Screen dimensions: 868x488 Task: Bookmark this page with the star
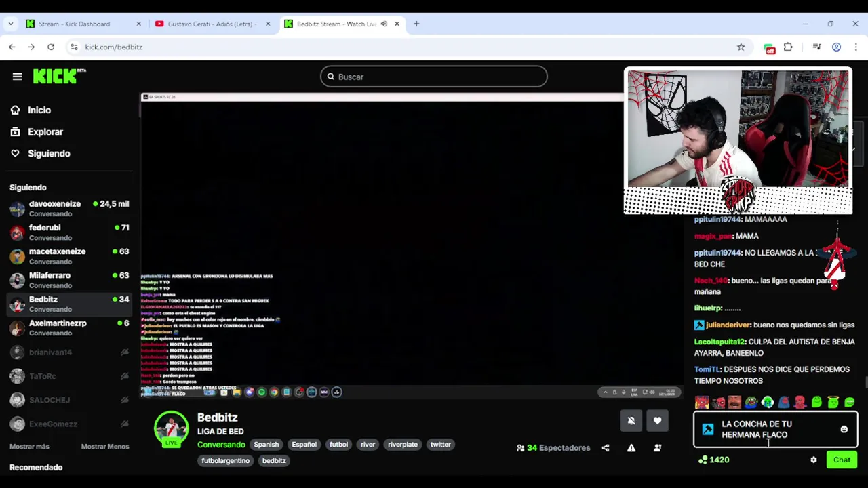[x=741, y=47]
